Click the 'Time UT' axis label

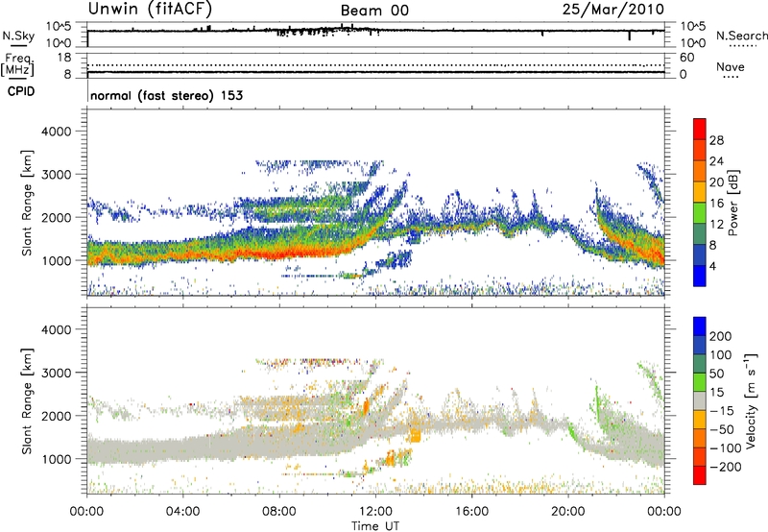[x=375, y=525]
